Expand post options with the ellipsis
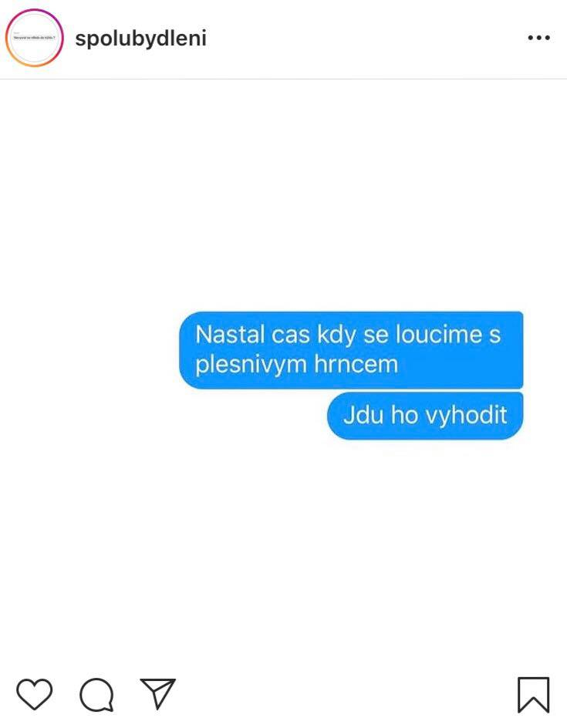 pos(538,38)
